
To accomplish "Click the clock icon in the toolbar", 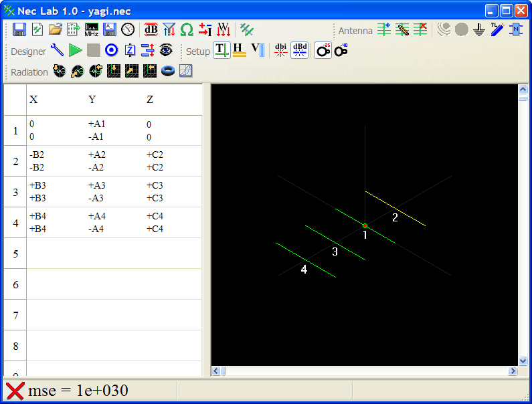I will coord(128,30).
